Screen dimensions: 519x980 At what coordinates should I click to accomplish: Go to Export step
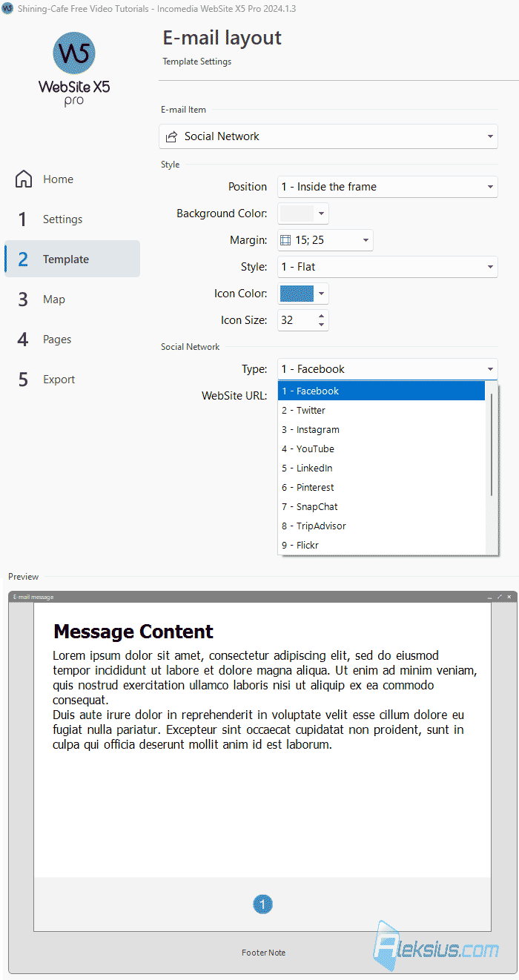click(72, 380)
